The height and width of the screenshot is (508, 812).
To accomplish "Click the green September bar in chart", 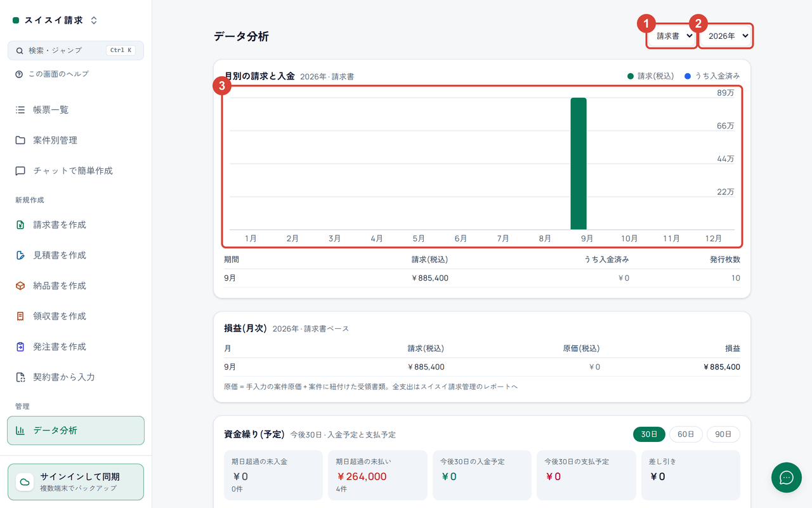I will (579, 164).
